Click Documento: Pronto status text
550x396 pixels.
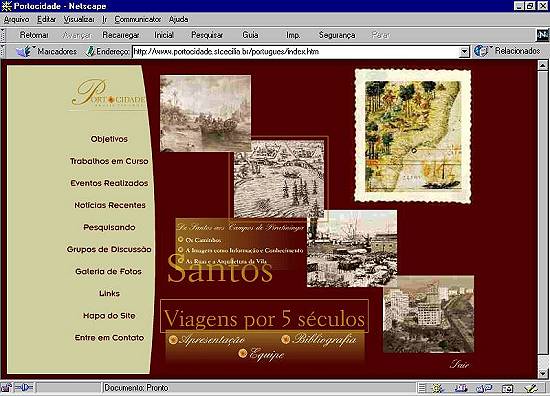(136, 388)
